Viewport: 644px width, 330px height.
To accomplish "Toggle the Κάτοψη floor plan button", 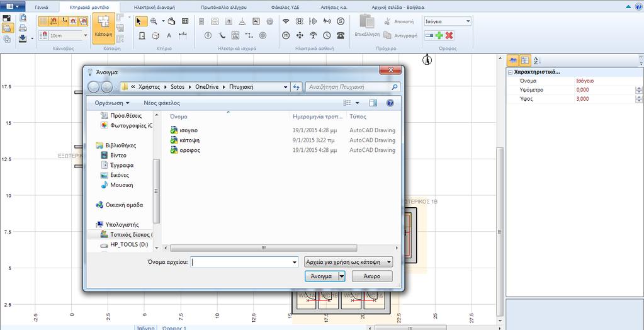I will coord(103,28).
